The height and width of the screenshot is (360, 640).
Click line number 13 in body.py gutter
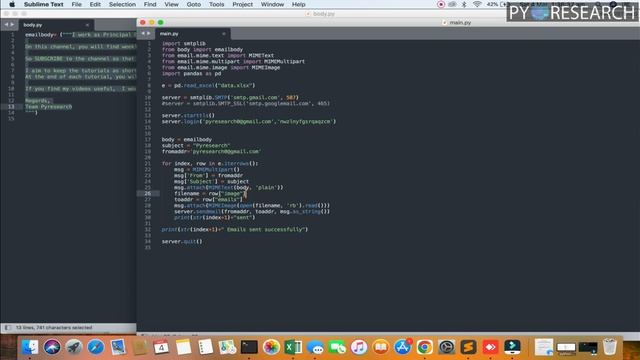pyautogui.click(x=11, y=107)
